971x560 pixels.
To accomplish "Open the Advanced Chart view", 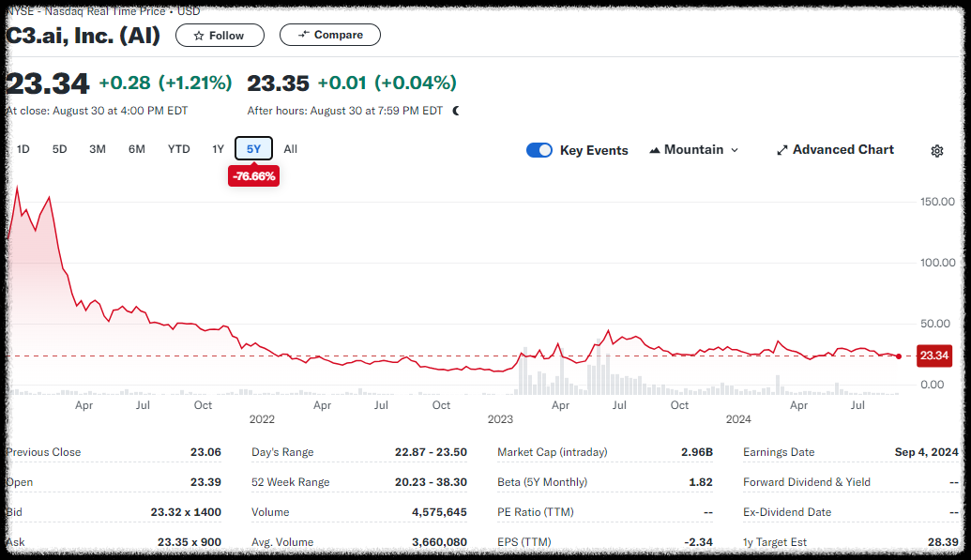I will click(x=835, y=150).
